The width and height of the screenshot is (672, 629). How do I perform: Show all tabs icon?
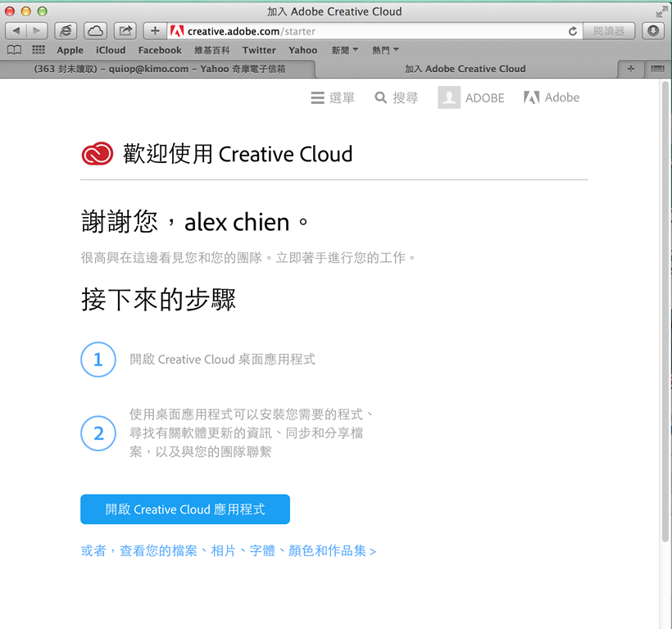click(x=657, y=69)
